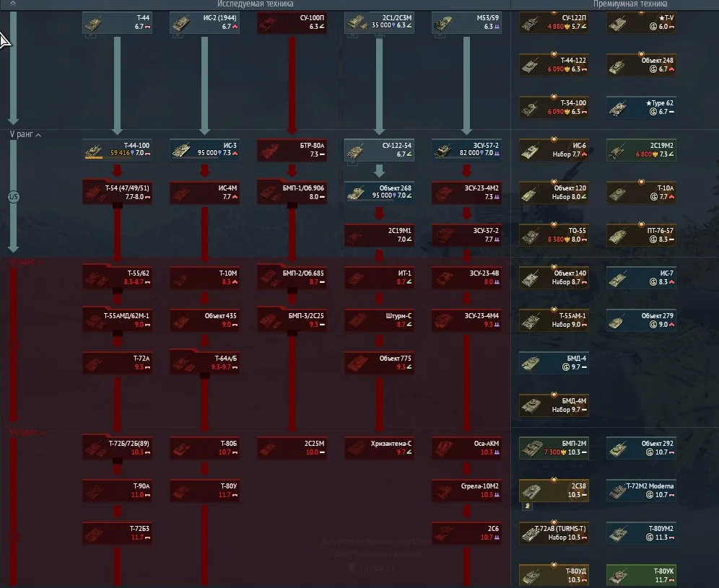This screenshot has height=588, width=719.
Task: Choose the СУ-122-54 tank destroyer
Action: coord(378,149)
